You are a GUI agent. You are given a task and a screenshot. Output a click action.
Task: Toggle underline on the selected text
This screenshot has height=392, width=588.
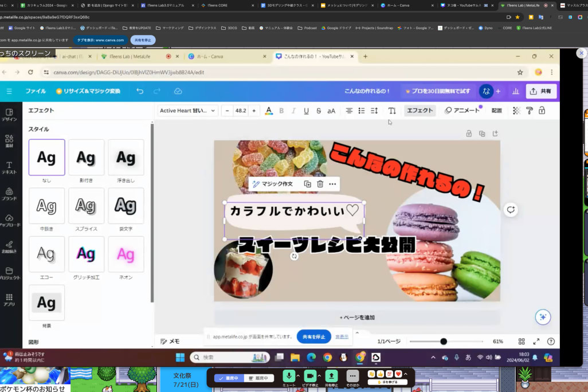pos(305,110)
